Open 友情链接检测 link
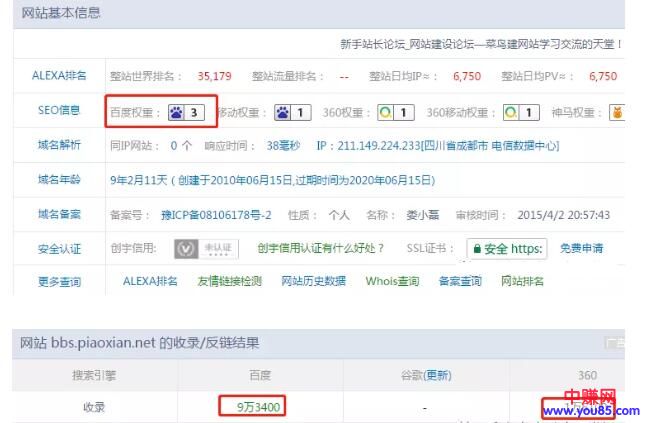646x423 pixels. pos(229,281)
